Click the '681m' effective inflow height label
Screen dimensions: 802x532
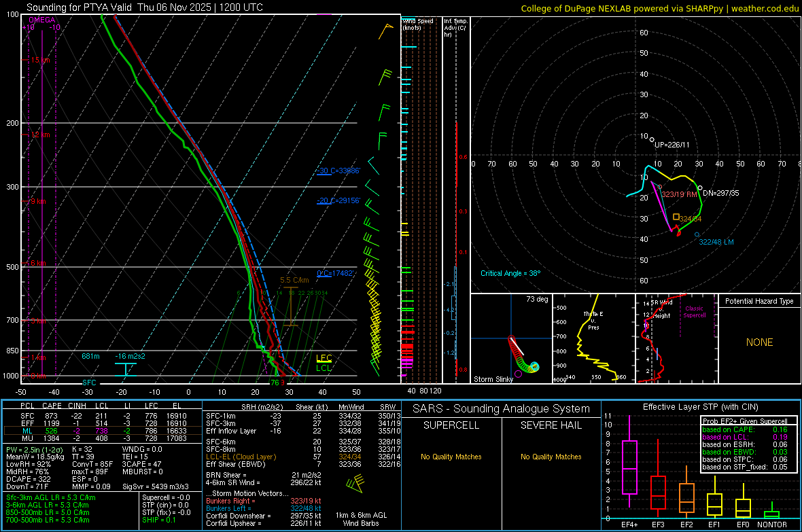[x=90, y=356]
